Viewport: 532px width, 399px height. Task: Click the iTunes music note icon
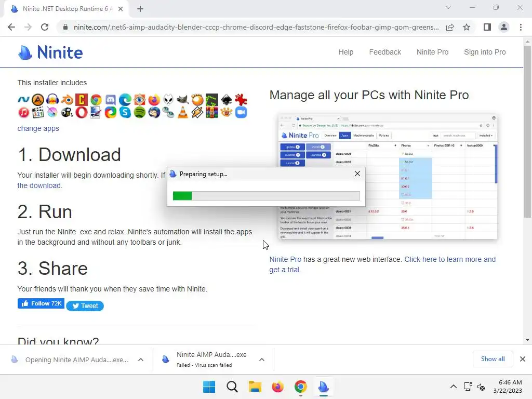tap(23, 112)
